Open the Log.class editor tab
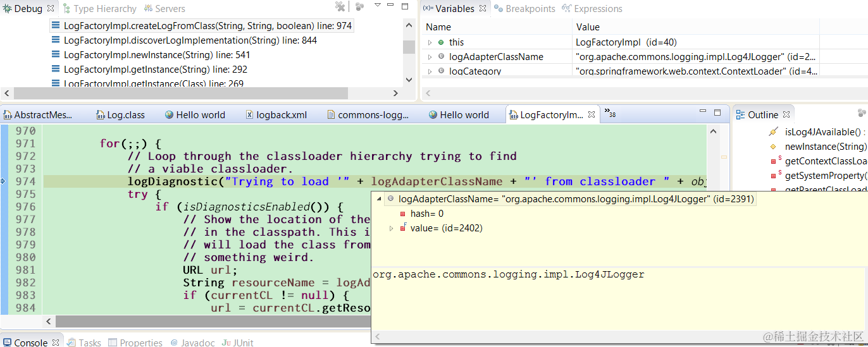The image size is (868, 347). [x=120, y=115]
